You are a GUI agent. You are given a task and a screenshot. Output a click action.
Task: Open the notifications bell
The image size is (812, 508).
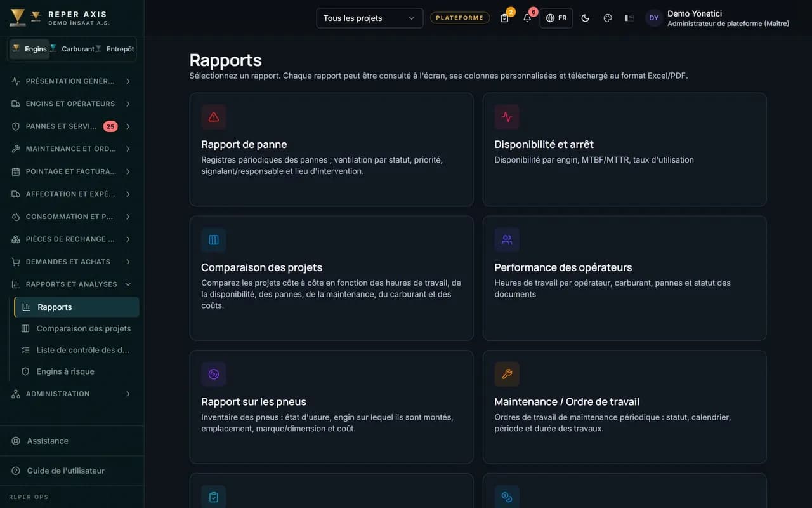[527, 18]
